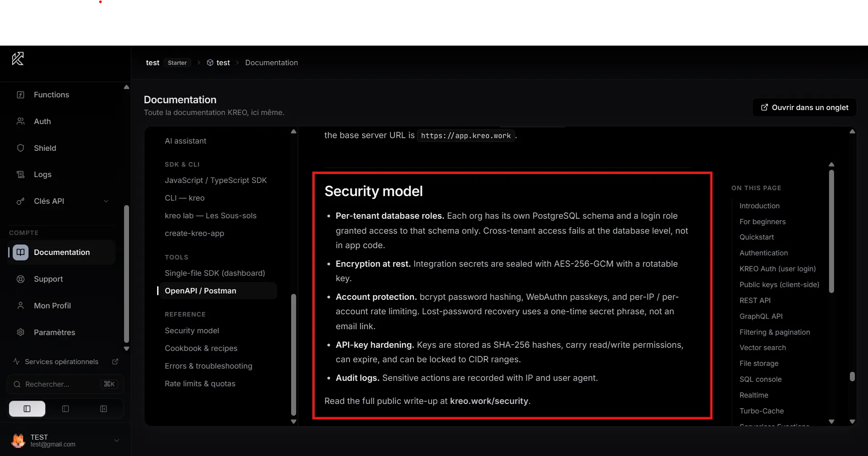Jump to Turbo-Cache section
The height and width of the screenshot is (456, 868).
(x=762, y=411)
